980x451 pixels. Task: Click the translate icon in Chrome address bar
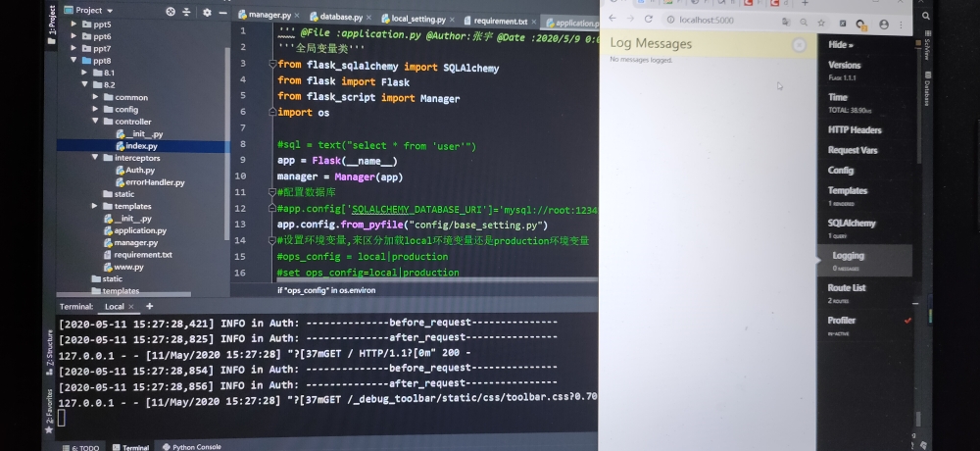pos(786,22)
